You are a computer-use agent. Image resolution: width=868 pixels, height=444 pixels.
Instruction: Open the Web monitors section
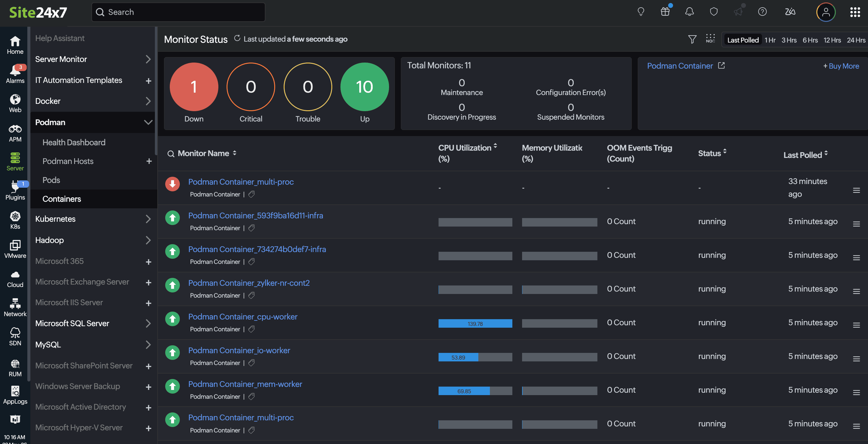click(x=15, y=104)
